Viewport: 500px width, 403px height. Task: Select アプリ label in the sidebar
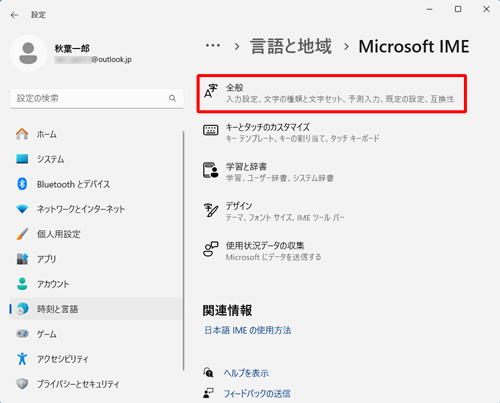point(46,259)
